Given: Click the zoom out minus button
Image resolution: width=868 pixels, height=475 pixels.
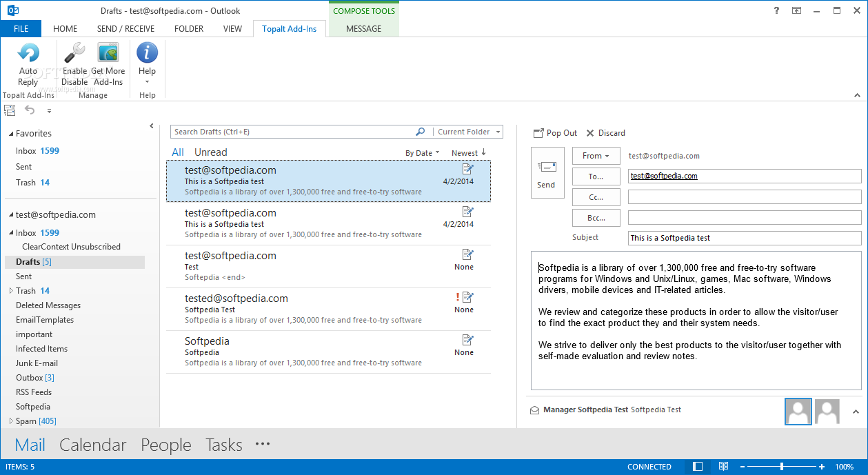Looking at the screenshot, I should tap(743, 467).
